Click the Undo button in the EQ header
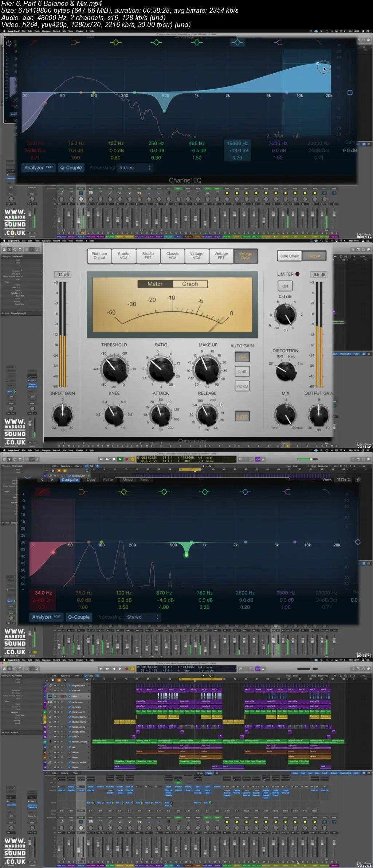This screenshot has width=373, height=868. [127, 479]
